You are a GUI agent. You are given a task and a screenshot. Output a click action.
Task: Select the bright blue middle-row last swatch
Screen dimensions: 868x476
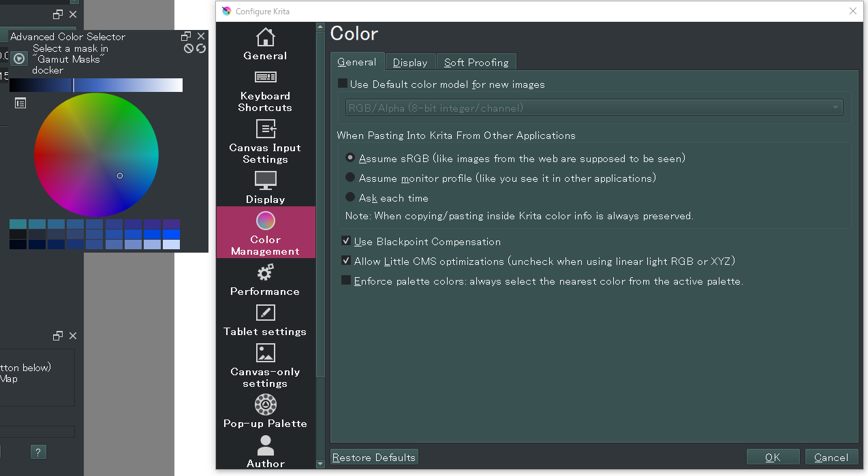click(x=171, y=234)
